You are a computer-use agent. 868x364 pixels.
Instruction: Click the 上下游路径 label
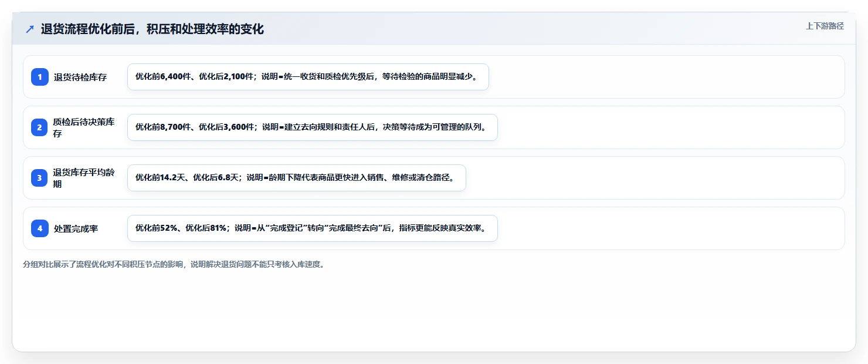point(825,26)
